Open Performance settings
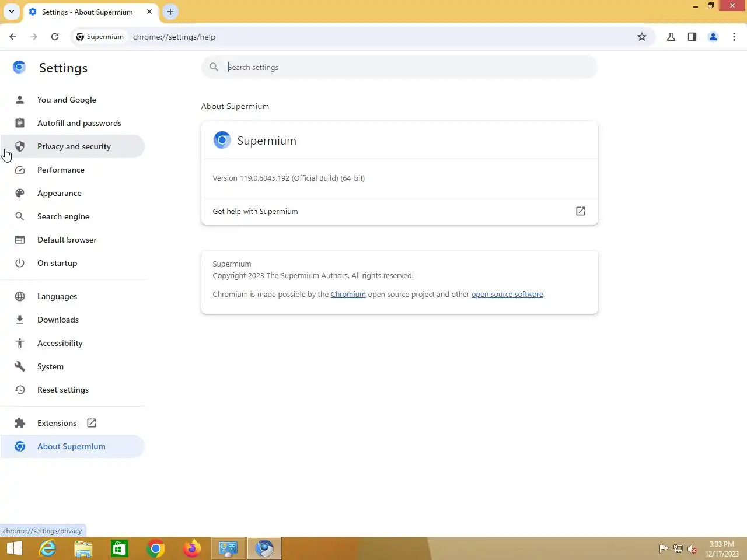The height and width of the screenshot is (560, 747). coord(72,170)
